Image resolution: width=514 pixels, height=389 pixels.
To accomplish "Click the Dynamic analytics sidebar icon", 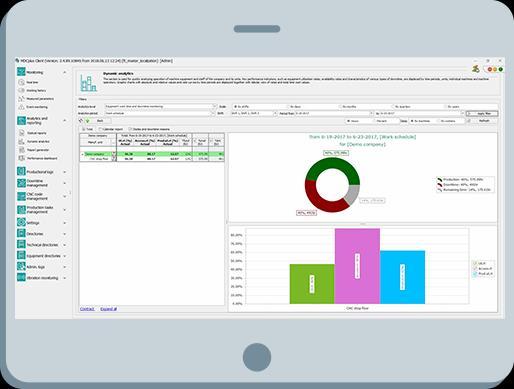I will pos(21,141).
